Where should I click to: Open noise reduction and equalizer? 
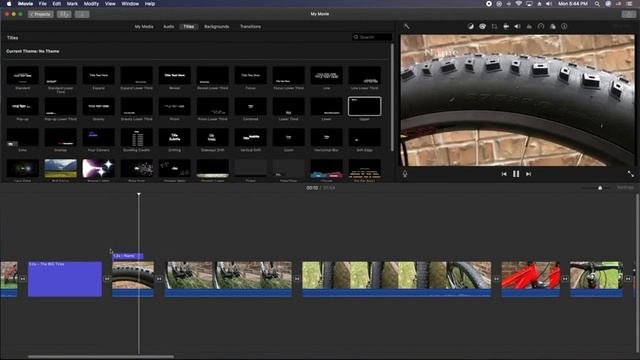529,26
